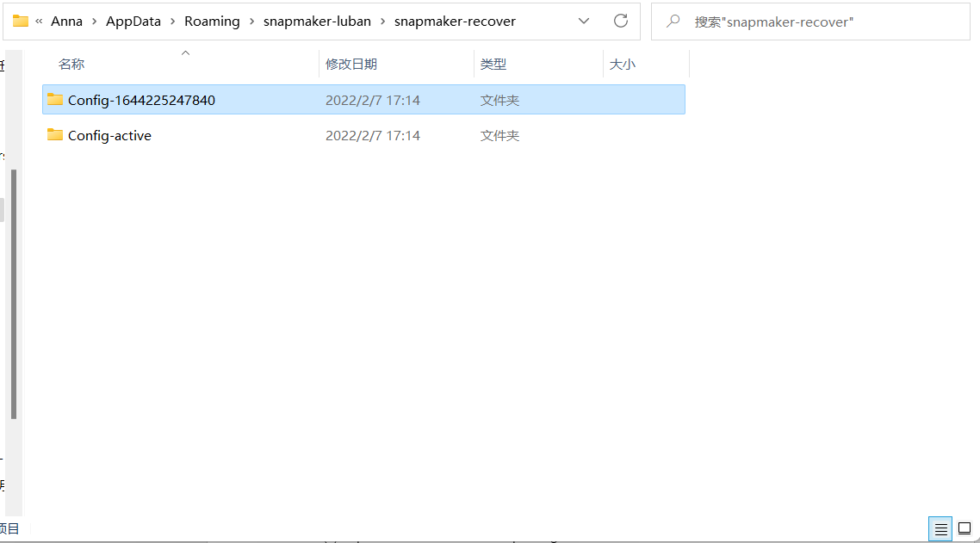The height and width of the screenshot is (543, 980).
Task: Open address bar history dropdown
Action: pyautogui.click(x=584, y=21)
